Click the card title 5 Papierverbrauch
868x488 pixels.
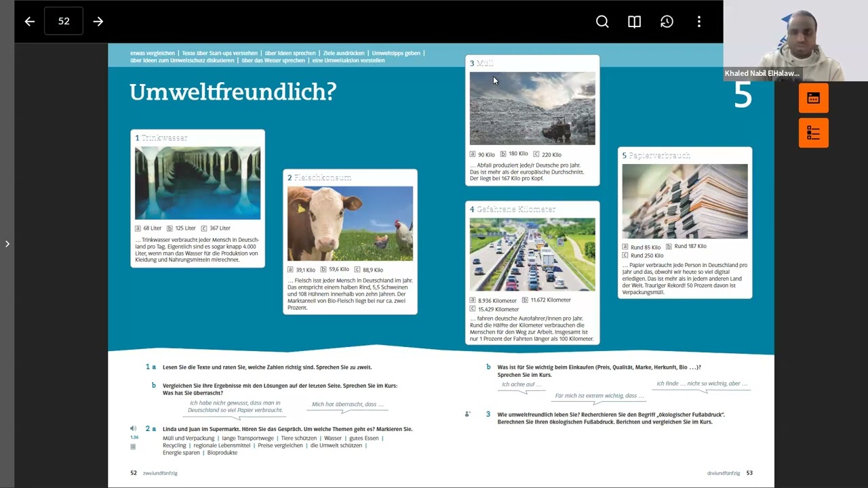pos(656,155)
